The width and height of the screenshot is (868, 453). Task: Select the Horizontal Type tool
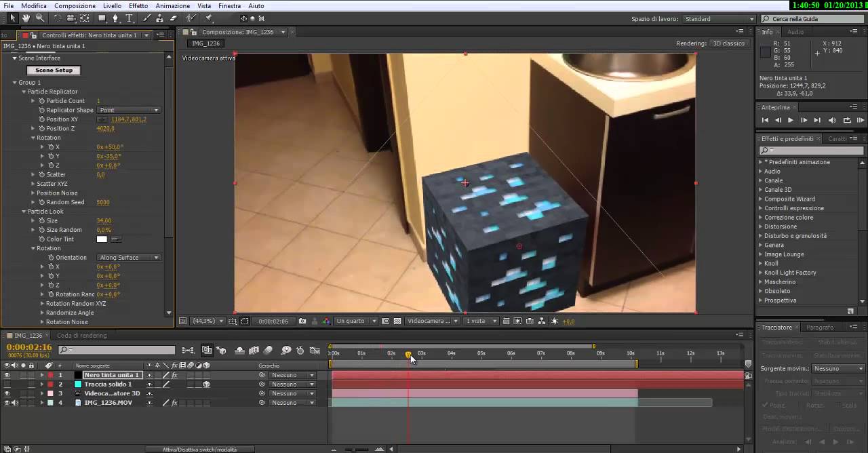coord(129,18)
